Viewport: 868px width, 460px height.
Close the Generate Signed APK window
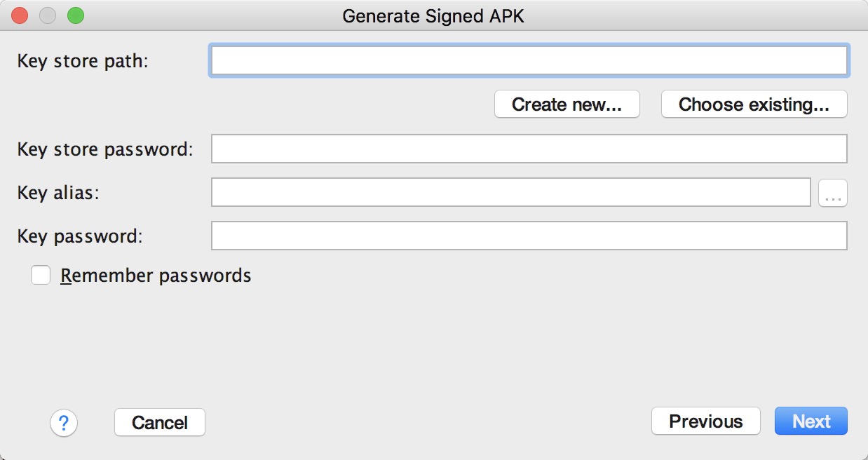pos(20,15)
